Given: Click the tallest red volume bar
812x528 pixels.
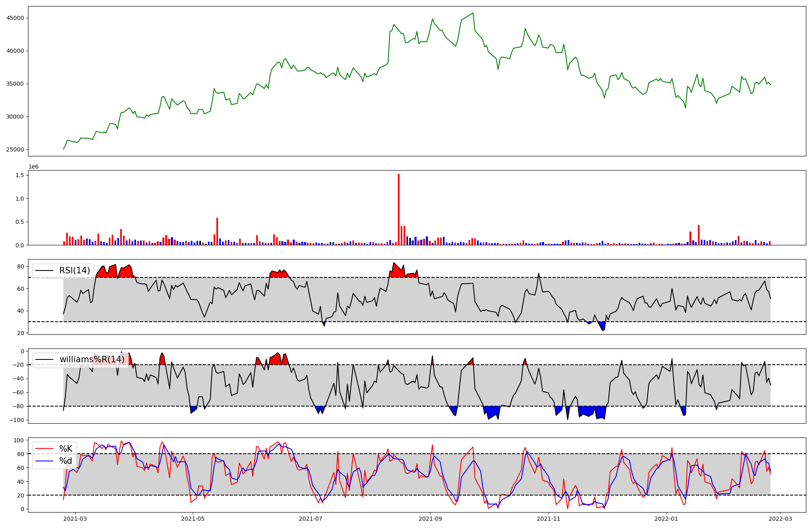Looking at the screenshot, I should [x=399, y=209].
